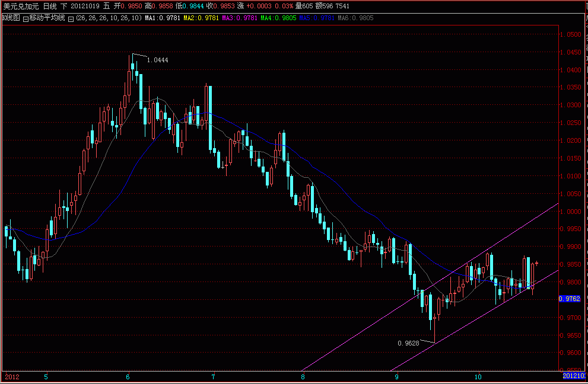Image resolution: width=588 pixels, height=384 pixels.
Task: Click the highlighted 0.9762 price tag
Action: coord(570,299)
